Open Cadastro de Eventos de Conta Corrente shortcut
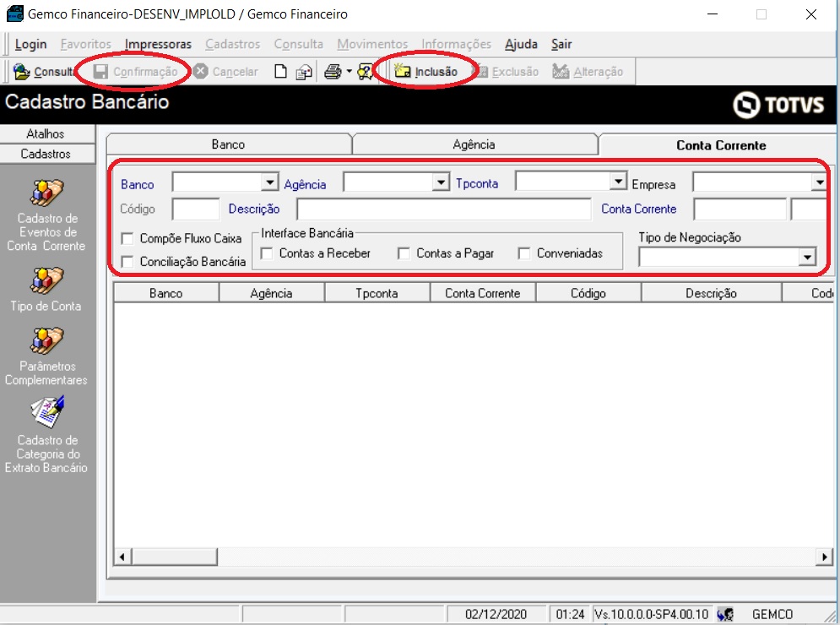Viewport: 840px width, 625px height. [x=46, y=215]
